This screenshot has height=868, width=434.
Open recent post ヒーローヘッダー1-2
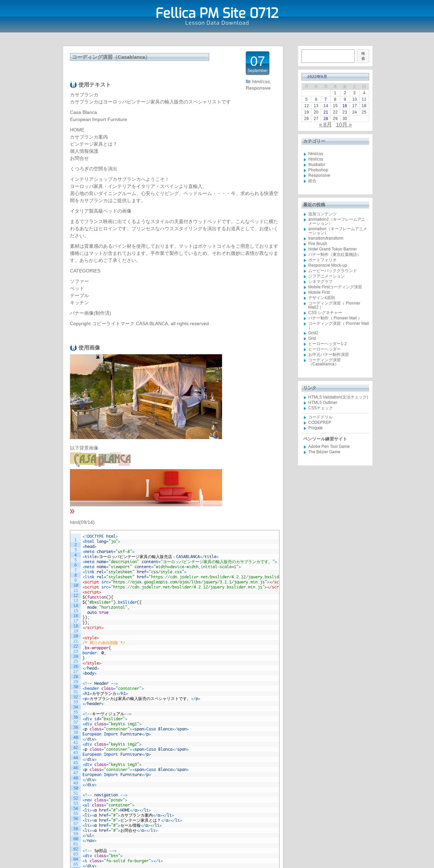tap(328, 344)
